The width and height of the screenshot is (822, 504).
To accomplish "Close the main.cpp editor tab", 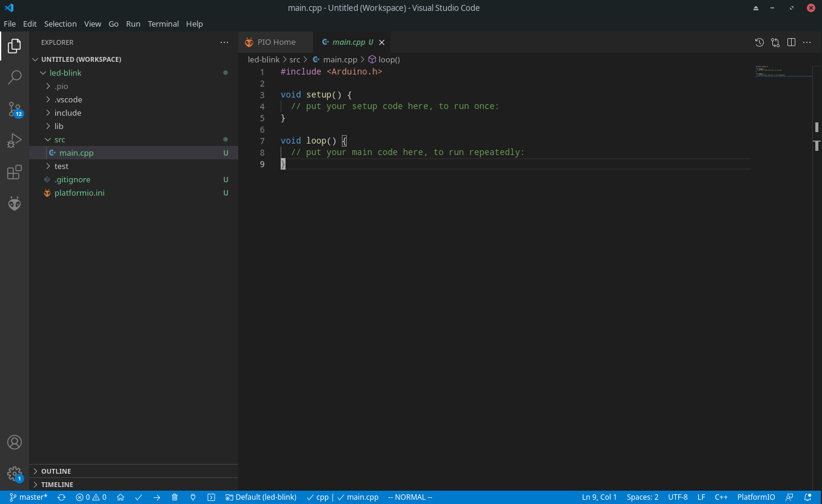I will pyautogui.click(x=381, y=42).
